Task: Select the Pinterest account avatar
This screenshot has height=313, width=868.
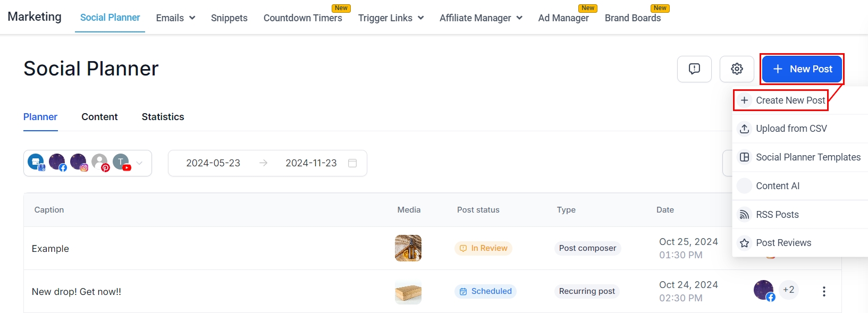Action: (x=100, y=162)
